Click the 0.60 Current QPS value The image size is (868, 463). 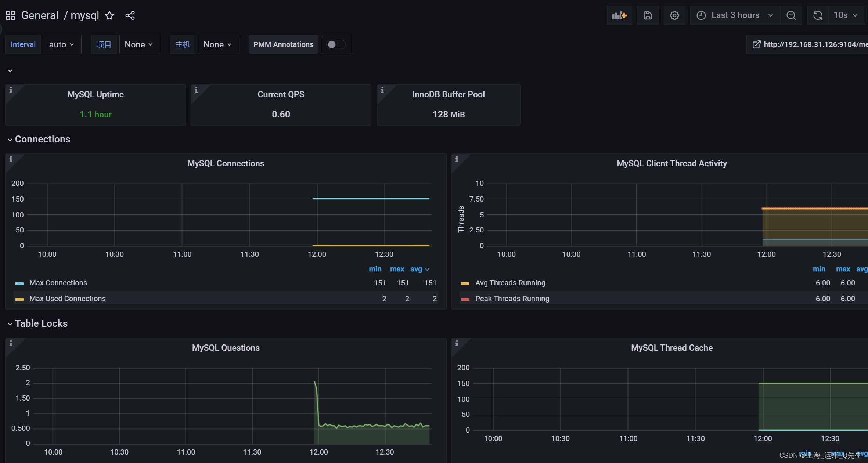(x=281, y=115)
